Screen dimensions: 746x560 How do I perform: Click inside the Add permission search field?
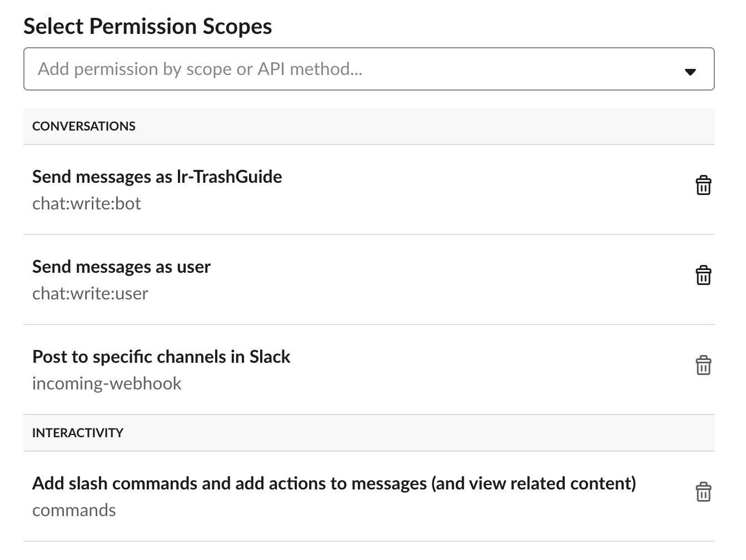(x=222, y=69)
